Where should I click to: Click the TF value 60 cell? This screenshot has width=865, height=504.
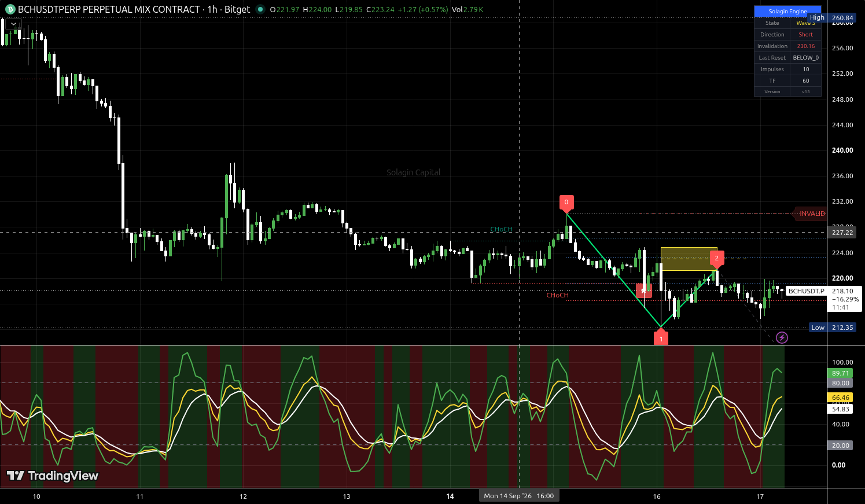coord(805,80)
